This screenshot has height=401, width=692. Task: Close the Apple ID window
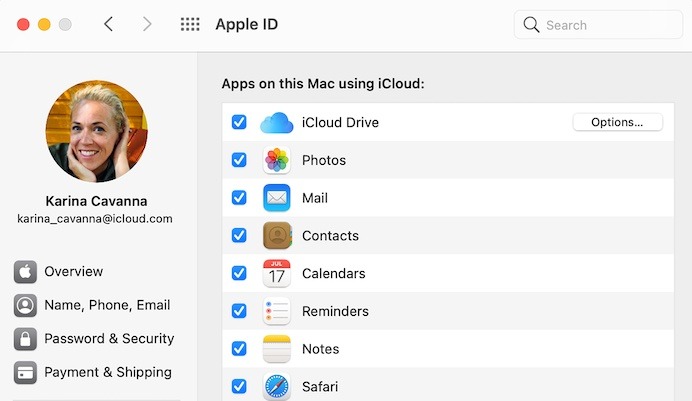coord(23,24)
